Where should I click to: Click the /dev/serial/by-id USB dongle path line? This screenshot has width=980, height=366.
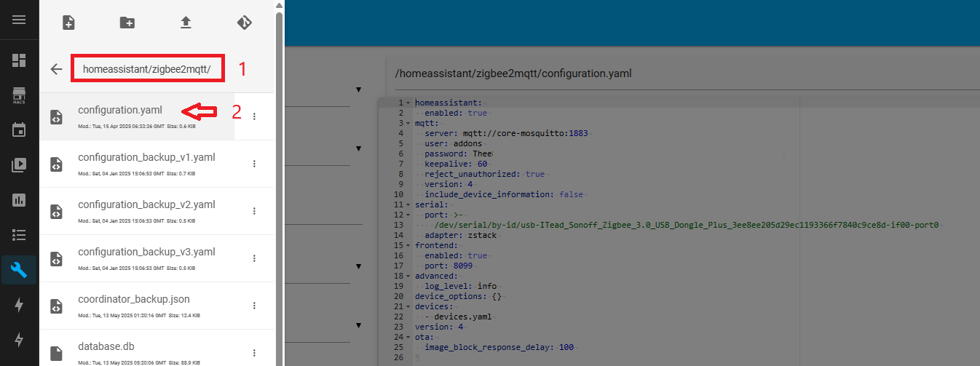coord(687,226)
